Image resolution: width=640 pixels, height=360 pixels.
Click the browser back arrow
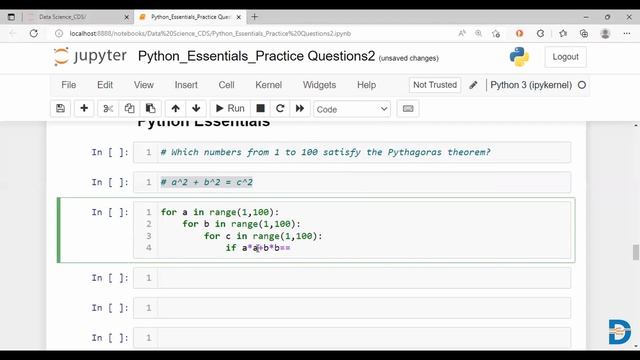(x=12, y=33)
